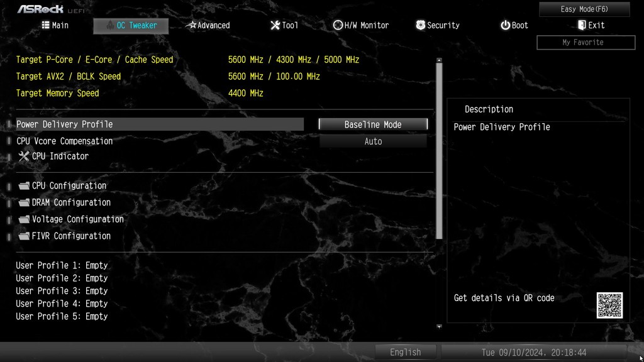Image resolution: width=644 pixels, height=362 pixels.
Task: Click the Main list icon
Action: pyautogui.click(x=45, y=25)
